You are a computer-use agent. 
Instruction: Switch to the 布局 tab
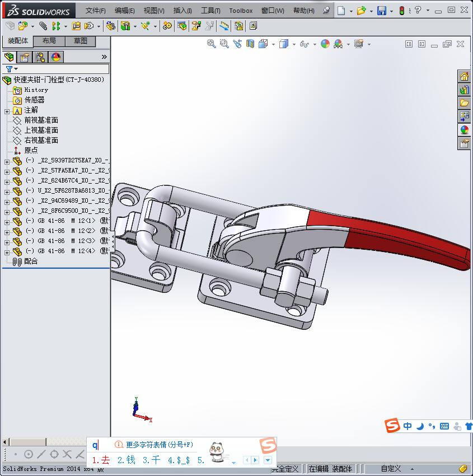[49, 41]
